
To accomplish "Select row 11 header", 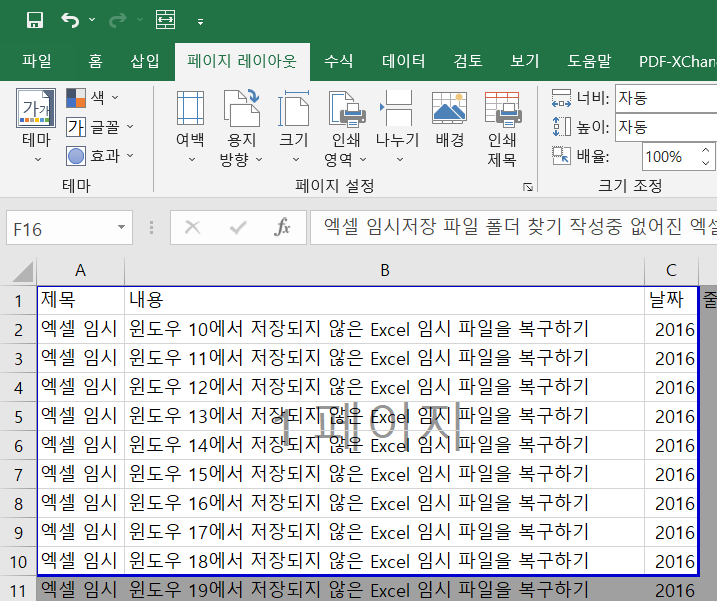I will (x=18, y=590).
